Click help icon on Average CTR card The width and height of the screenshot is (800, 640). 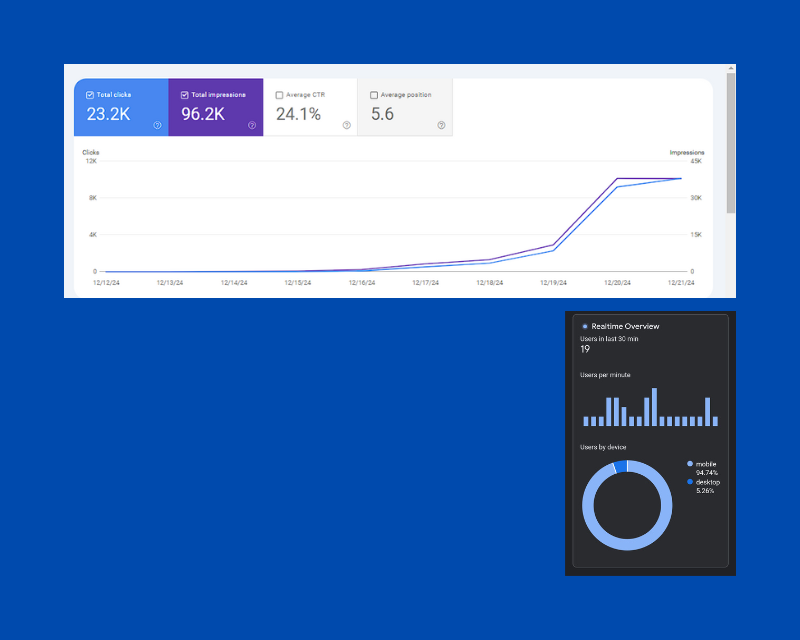(347, 125)
